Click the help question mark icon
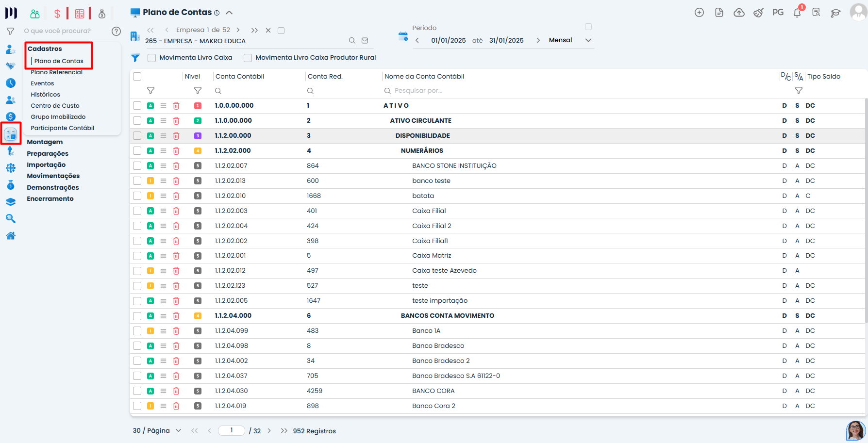This screenshot has height=443, width=868. [x=116, y=31]
